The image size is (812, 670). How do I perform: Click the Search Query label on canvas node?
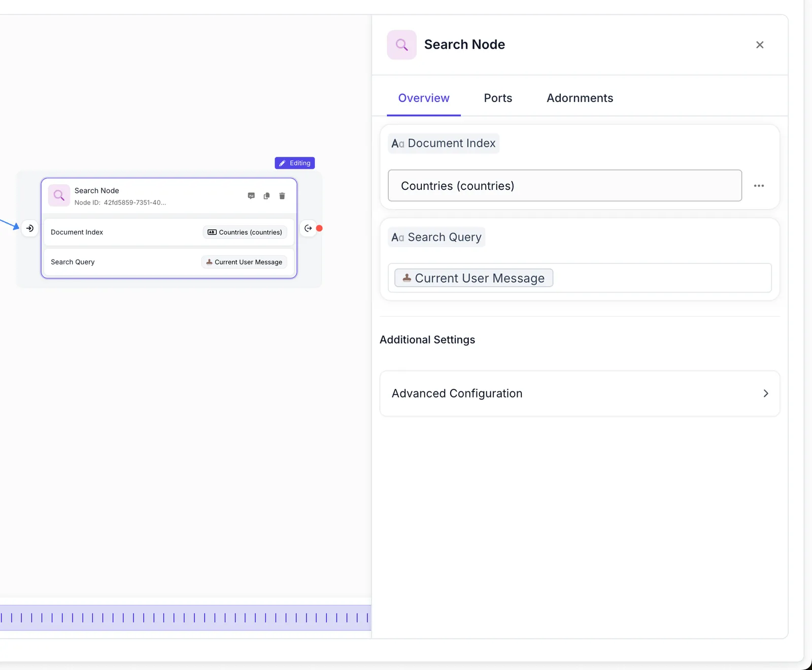point(73,262)
